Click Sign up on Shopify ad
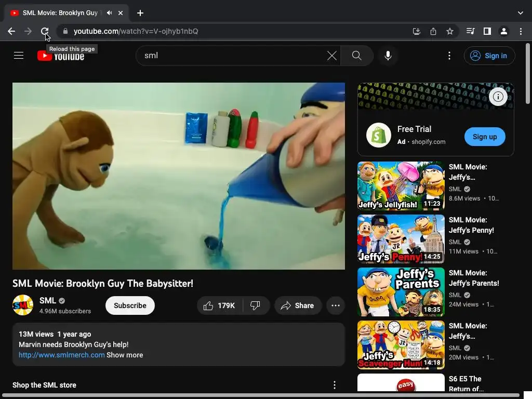Screen dimensions: 532x399 (485, 137)
